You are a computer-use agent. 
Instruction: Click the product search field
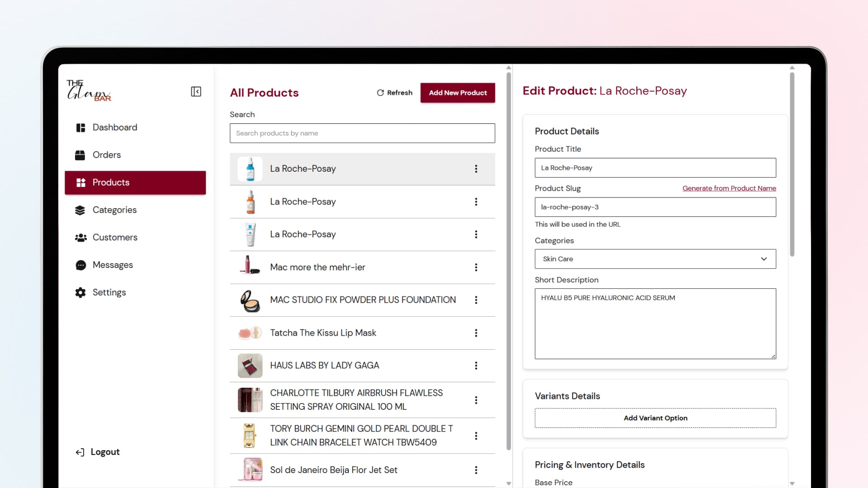point(362,133)
